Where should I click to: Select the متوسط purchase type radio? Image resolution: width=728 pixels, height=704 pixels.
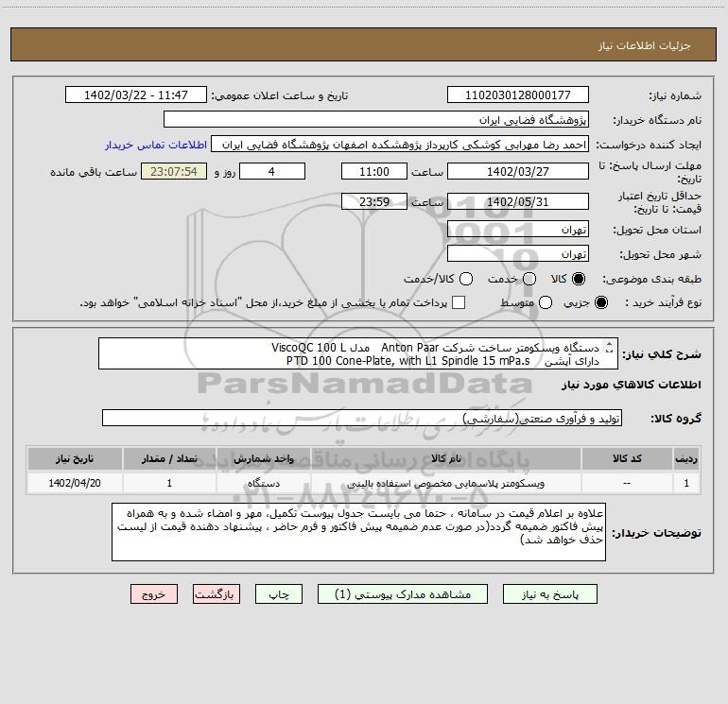[546, 302]
